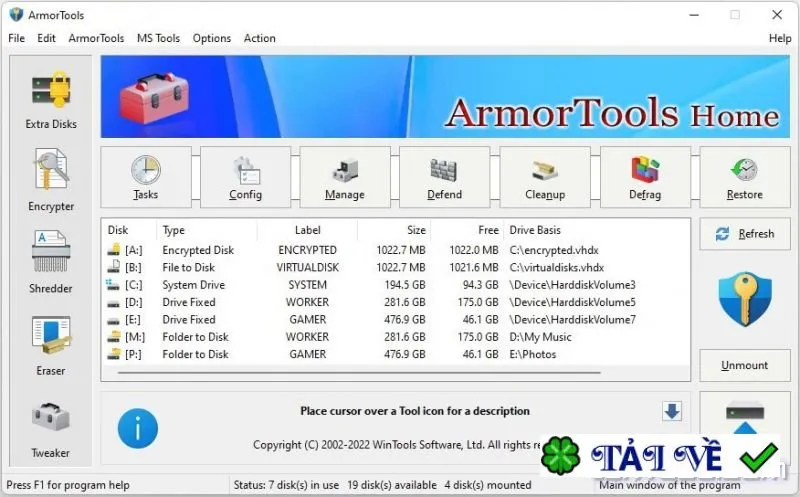Unmount the selected disk
Image resolution: width=800 pixels, height=497 pixels.
pos(745,365)
